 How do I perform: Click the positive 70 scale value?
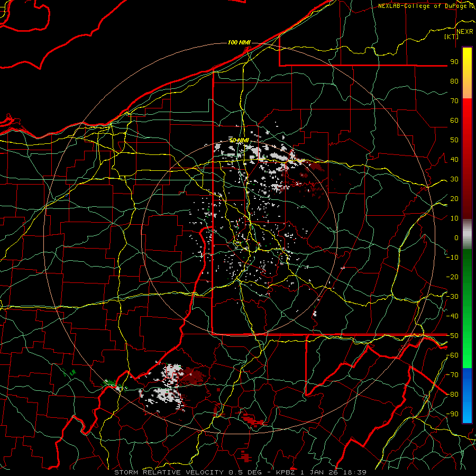click(454, 101)
